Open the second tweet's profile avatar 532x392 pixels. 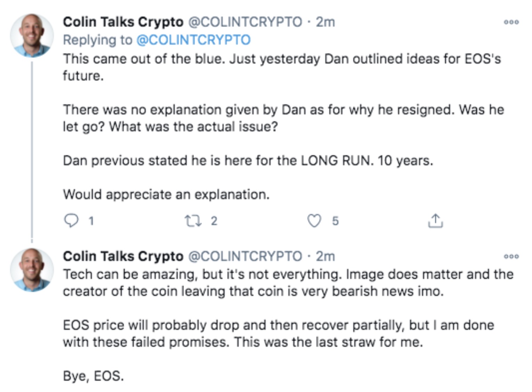point(32,270)
